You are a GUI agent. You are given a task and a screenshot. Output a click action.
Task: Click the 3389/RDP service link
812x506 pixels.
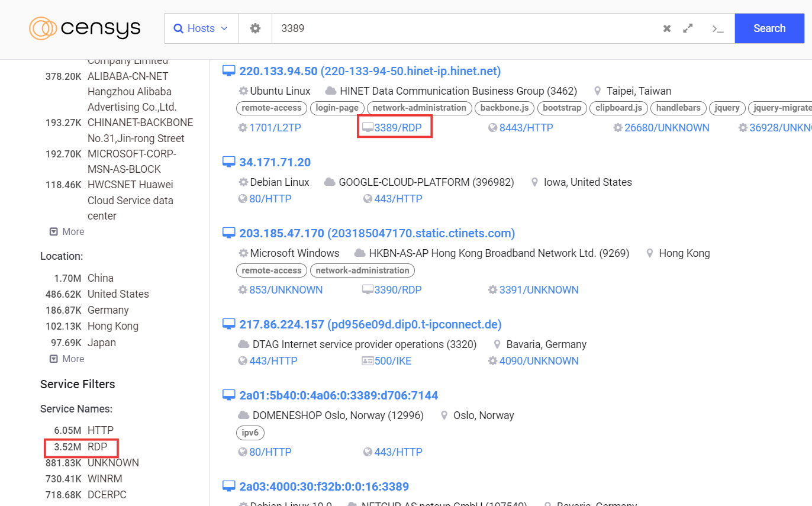[x=398, y=128]
